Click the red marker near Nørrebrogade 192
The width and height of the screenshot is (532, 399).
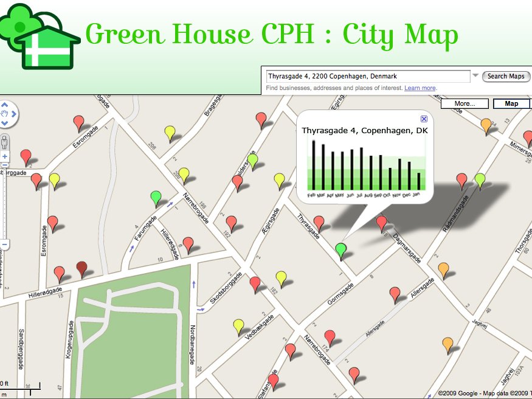(232, 224)
